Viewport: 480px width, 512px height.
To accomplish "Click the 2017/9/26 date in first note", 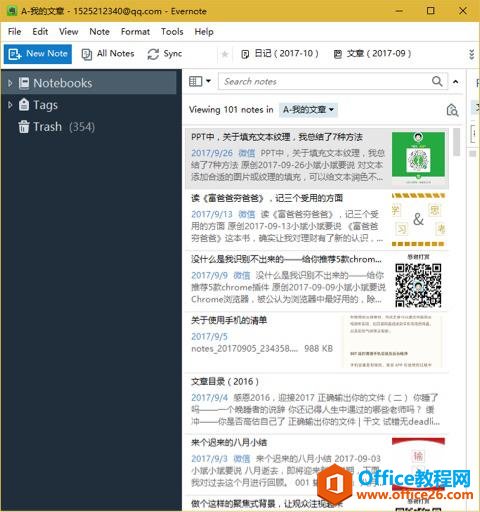I will point(212,153).
